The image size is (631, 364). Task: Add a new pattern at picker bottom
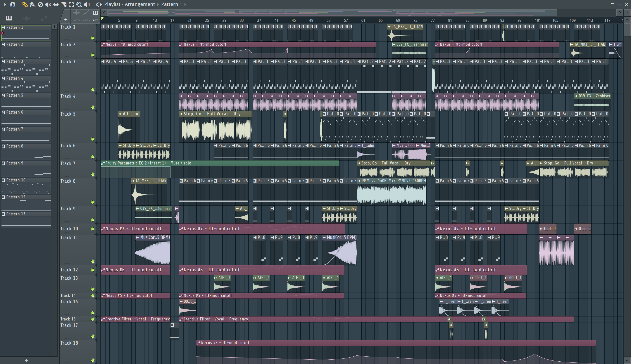pyautogui.click(x=26, y=360)
